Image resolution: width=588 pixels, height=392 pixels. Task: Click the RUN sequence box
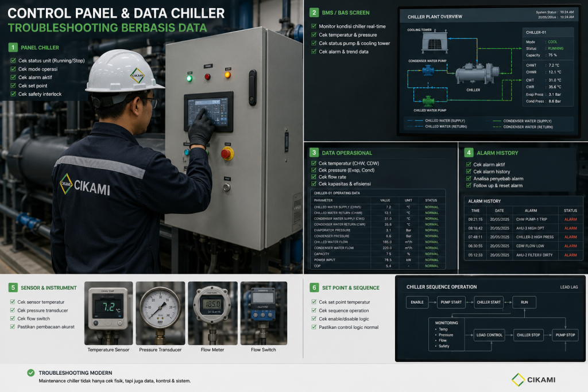pos(524,302)
